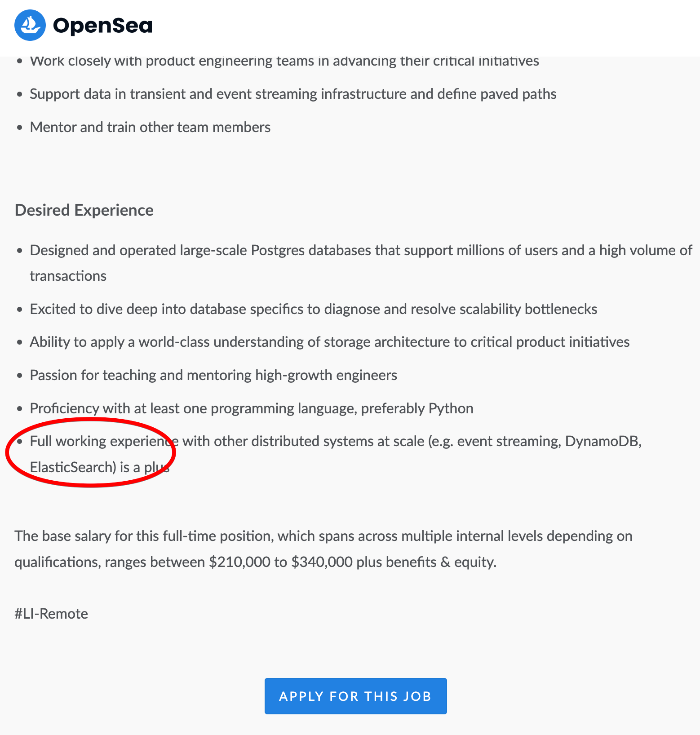Click the $340,000 salary figure
This screenshot has width=700, height=735.
(x=322, y=562)
